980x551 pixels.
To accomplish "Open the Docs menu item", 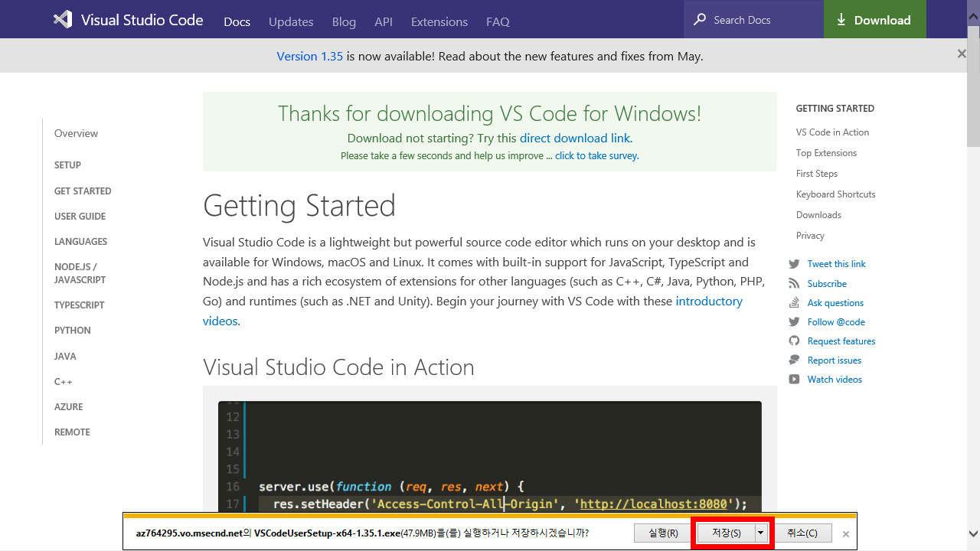I will [237, 21].
